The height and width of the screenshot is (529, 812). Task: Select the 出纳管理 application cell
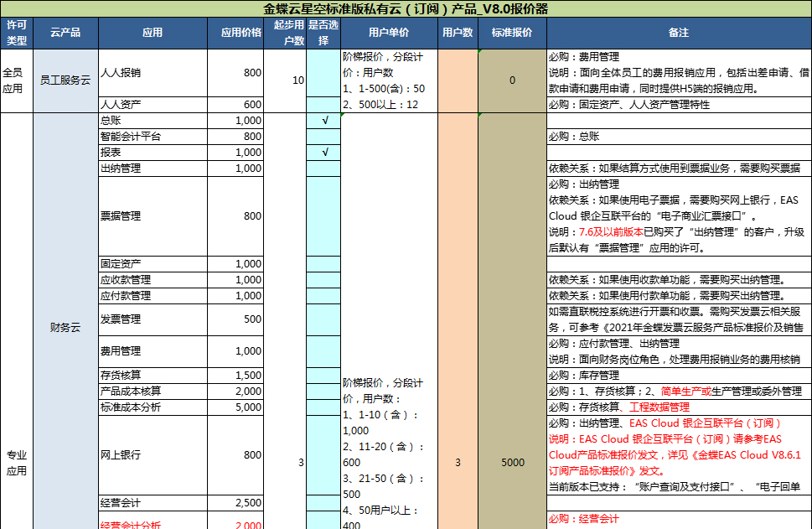153,169
